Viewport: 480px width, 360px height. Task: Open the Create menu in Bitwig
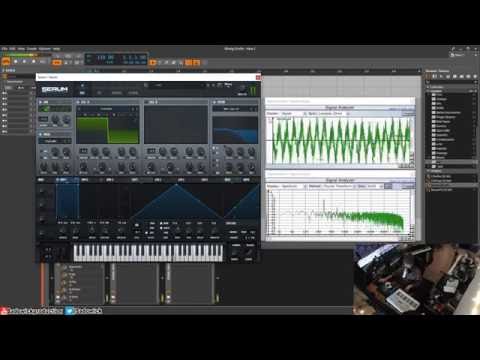pos(32,49)
